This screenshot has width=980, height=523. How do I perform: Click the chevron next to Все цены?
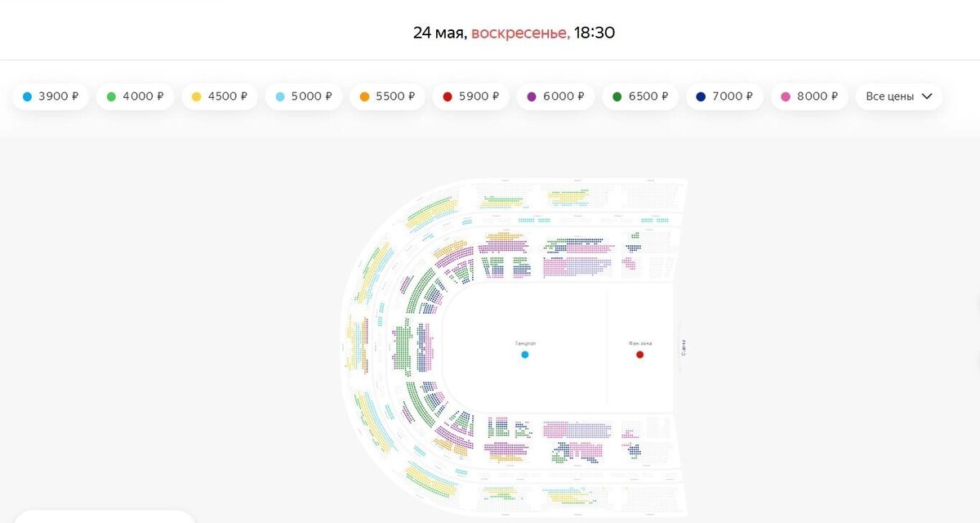pos(927,96)
